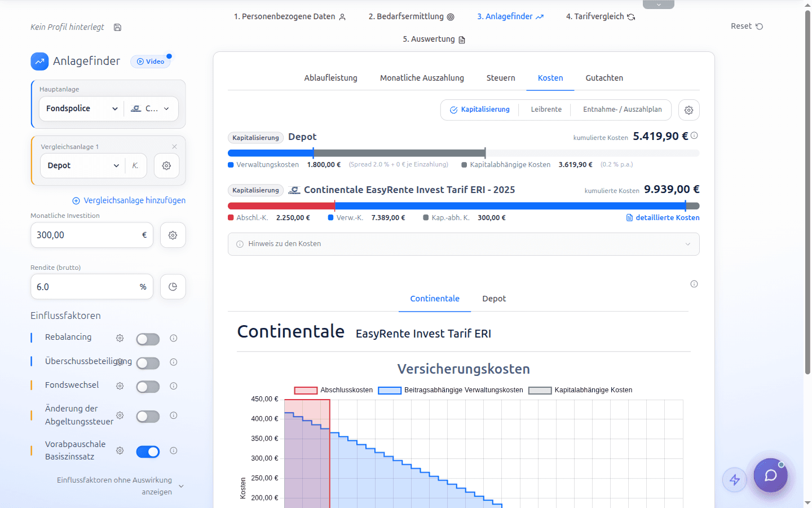Go to step 2 Bedarfsermittlung
Image resolution: width=812 pixels, height=508 pixels.
tap(411, 17)
